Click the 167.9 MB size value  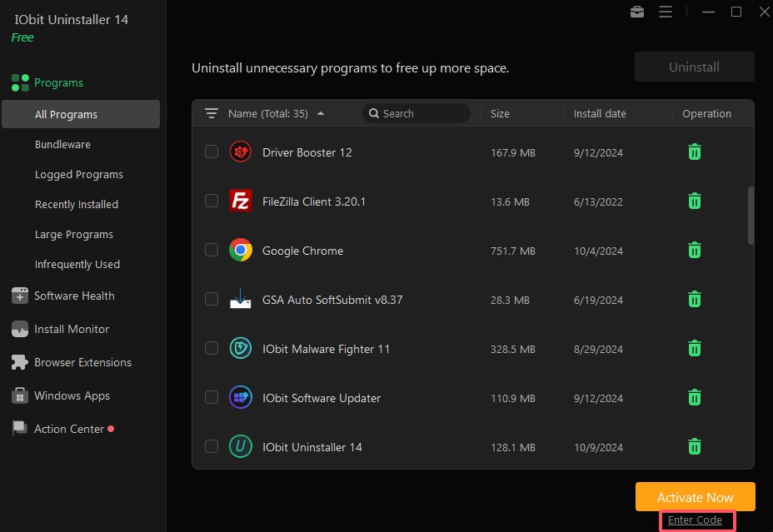pyautogui.click(x=513, y=152)
